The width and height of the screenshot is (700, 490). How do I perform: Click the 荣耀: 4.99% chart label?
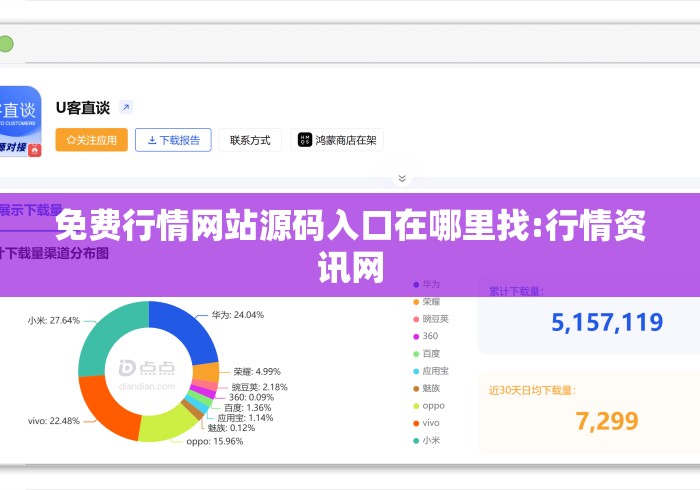pos(257,372)
